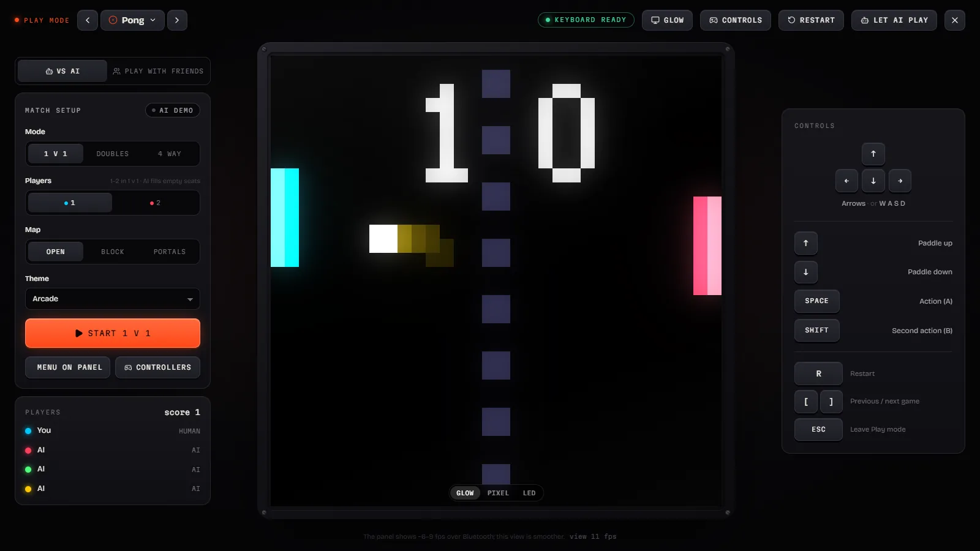Select the Portals map
Viewport: 980px width, 551px height.
click(170, 252)
